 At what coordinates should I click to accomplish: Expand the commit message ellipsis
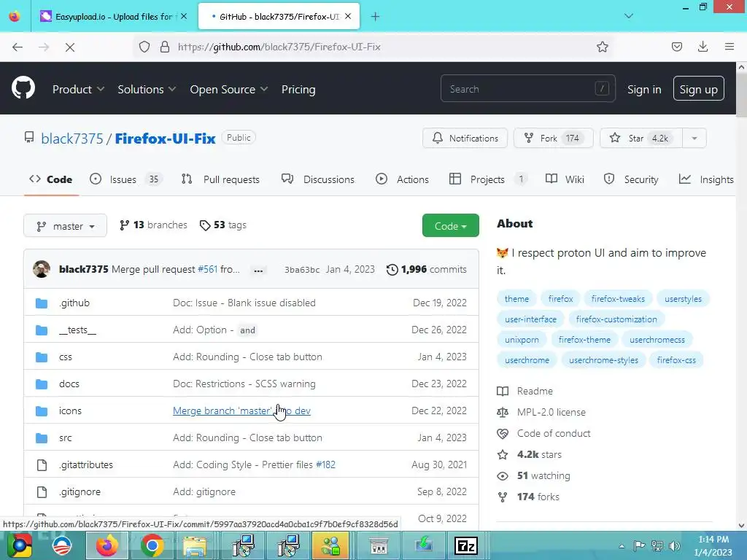(258, 270)
